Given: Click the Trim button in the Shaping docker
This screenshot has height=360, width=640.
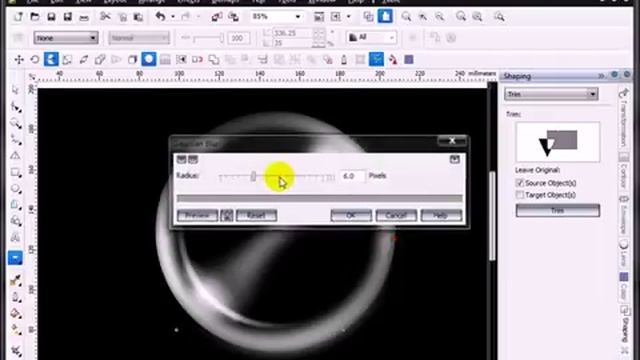Looking at the screenshot, I should (x=558, y=211).
